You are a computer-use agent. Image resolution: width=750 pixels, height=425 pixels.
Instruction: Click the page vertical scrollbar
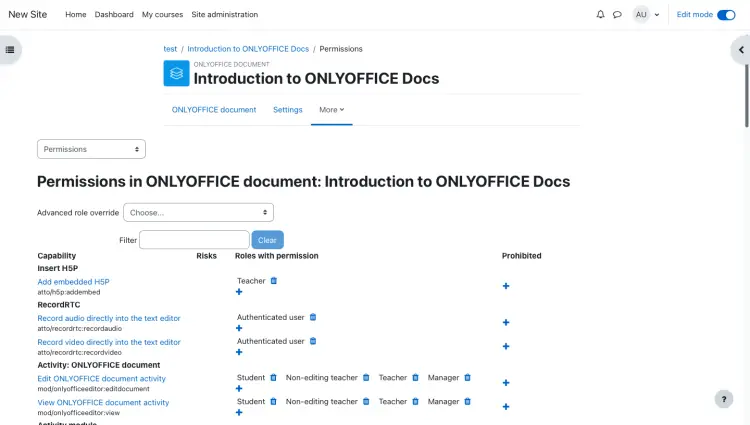click(747, 96)
